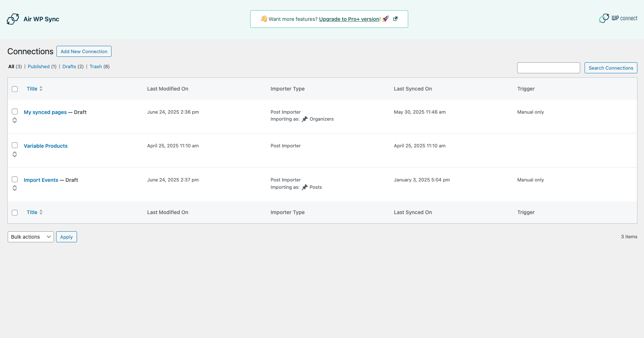Click the reorder arrows for Variable Products
The width and height of the screenshot is (644, 338).
(15, 154)
